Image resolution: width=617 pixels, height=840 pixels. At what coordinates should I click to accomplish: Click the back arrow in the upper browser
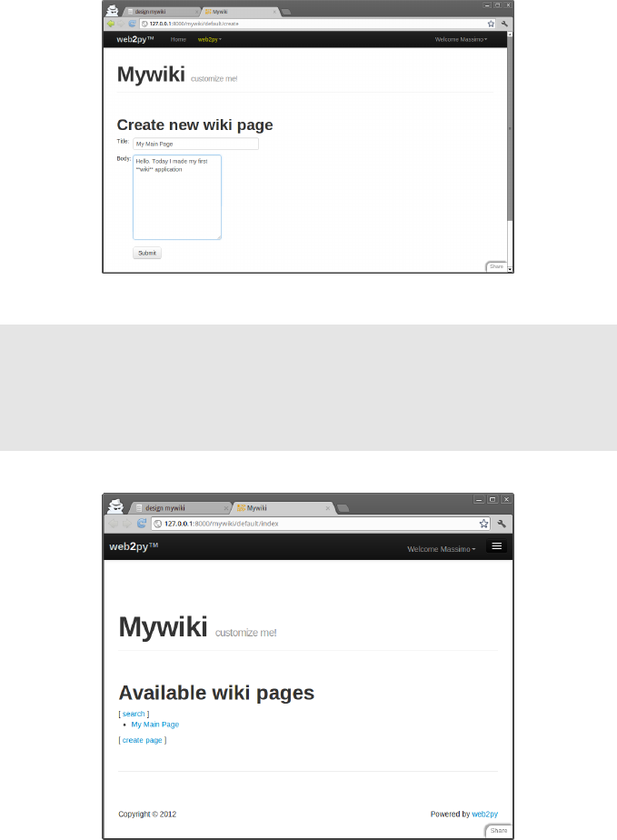111,24
